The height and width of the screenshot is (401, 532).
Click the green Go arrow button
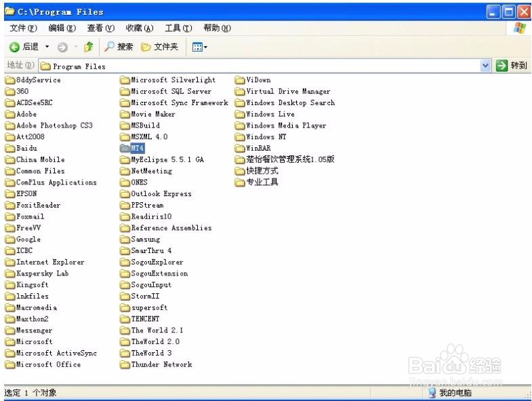coord(502,65)
